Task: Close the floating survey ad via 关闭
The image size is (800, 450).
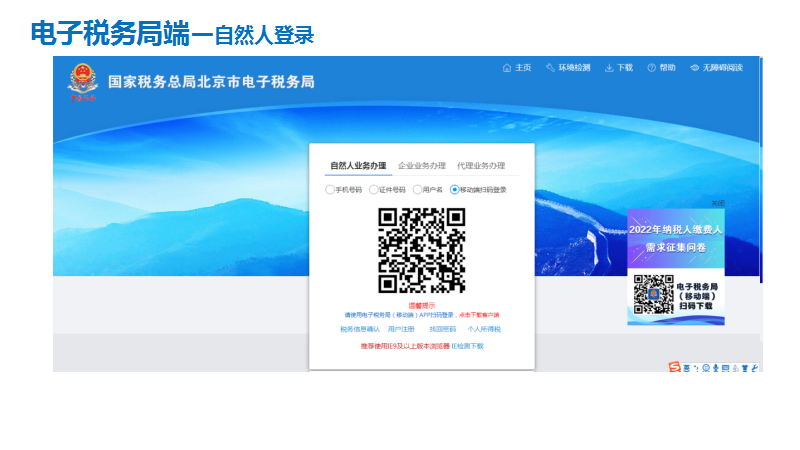Action: pyautogui.click(x=718, y=204)
